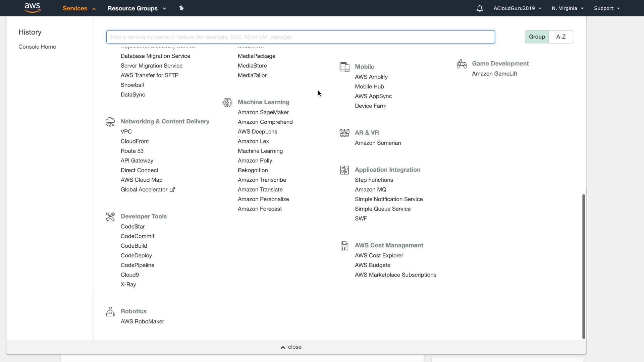Image resolution: width=644 pixels, height=362 pixels.
Task: Open the ACloudGuru2019 account menu
Action: 517,8
